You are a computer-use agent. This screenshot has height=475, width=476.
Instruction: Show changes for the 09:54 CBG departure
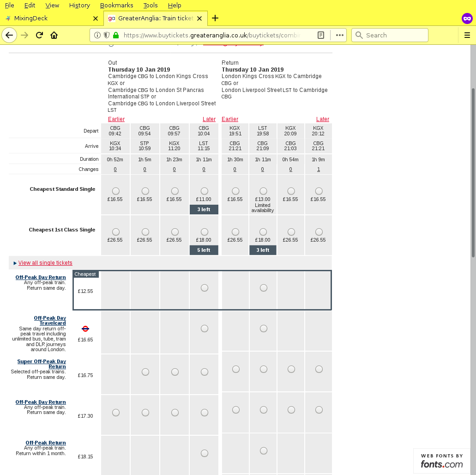click(x=145, y=169)
